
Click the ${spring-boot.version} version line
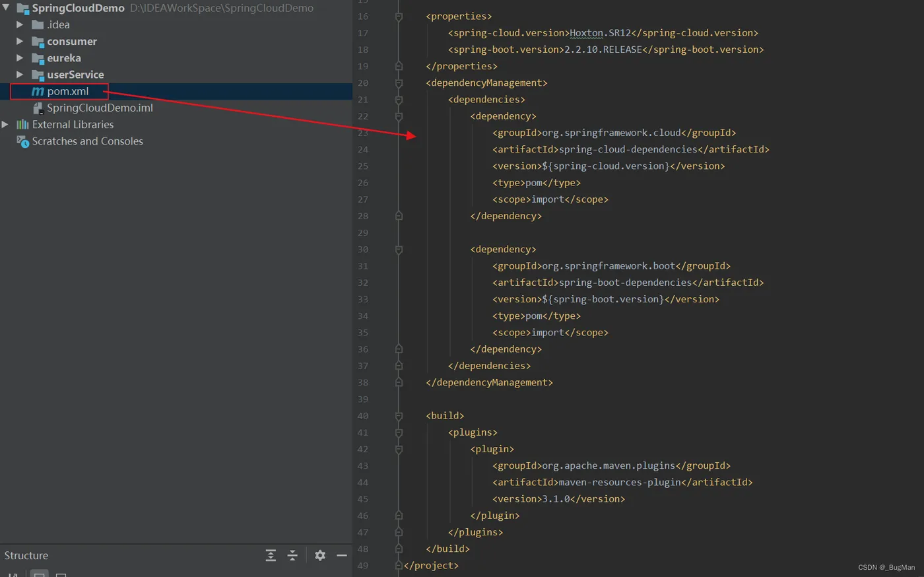[606, 299]
